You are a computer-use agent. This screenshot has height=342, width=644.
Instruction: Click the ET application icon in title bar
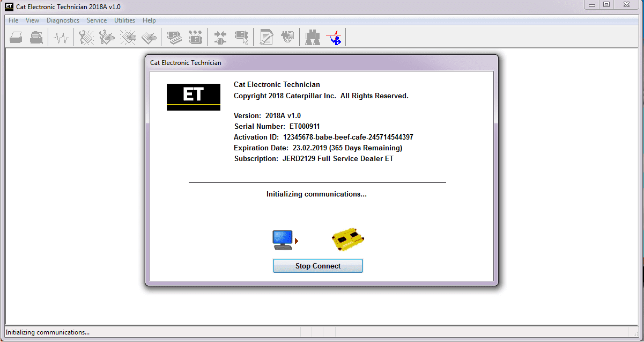coord(9,6)
